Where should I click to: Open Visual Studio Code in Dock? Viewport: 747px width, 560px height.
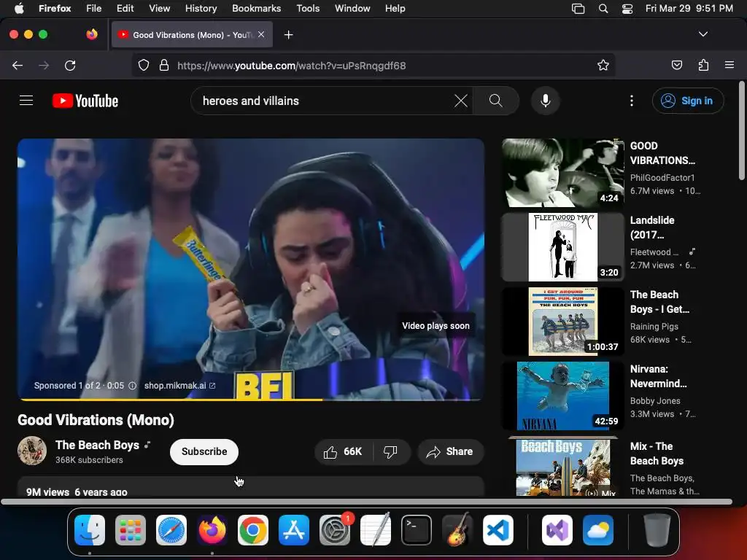pos(498,530)
